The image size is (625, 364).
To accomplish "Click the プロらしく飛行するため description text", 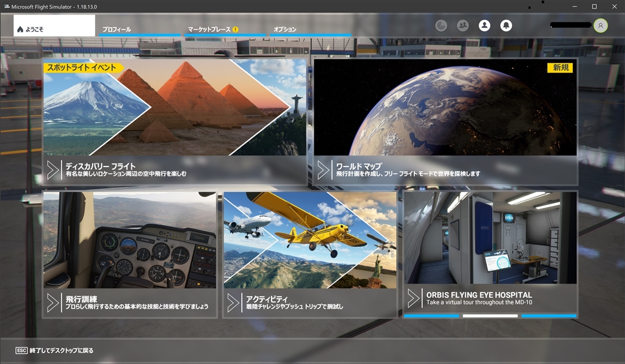I will tap(137, 306).
